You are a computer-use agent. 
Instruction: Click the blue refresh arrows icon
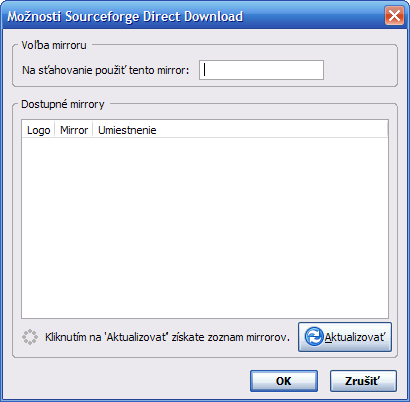[314, 337]
